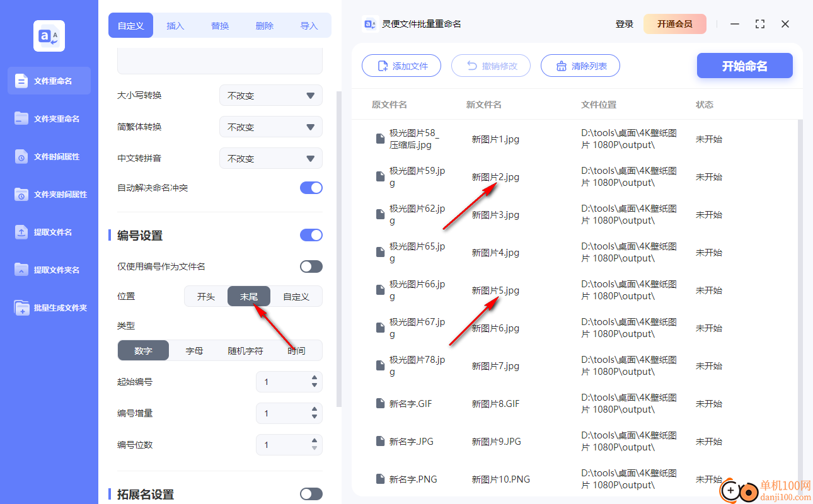Open 提取文件夹名 in the sidebar
813x504 pixels.
point(49,270)
